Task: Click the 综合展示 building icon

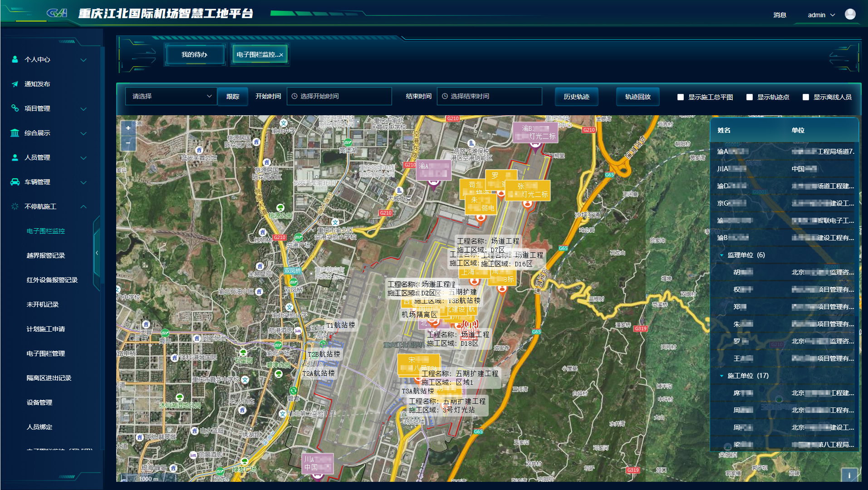Action: click(x=15, y=133)
